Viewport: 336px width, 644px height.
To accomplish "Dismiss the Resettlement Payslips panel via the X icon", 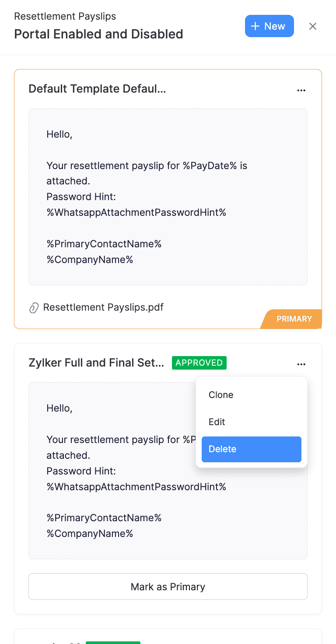I will 313,26.
